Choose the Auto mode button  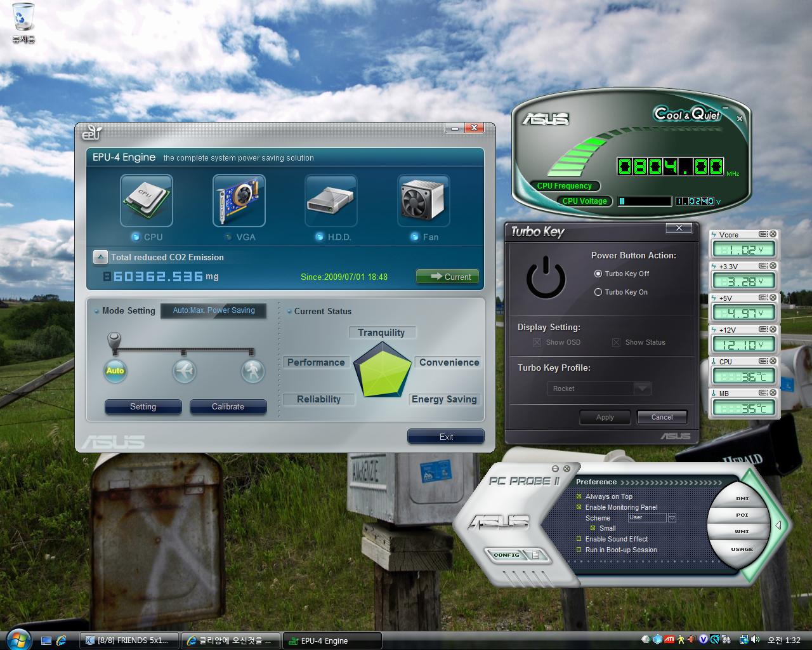[x=115, y=371]
